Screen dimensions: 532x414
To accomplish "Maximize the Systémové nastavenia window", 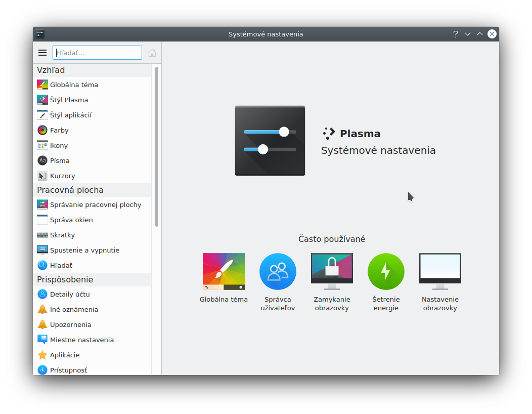I will 480,34.
